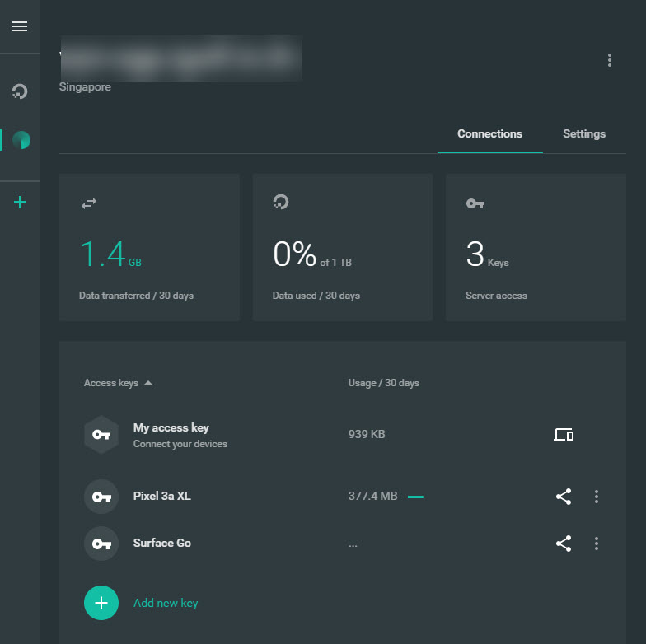Click the green plus add key button
The height and width of the screenshot is (644, 646).
tap(101, 603)
